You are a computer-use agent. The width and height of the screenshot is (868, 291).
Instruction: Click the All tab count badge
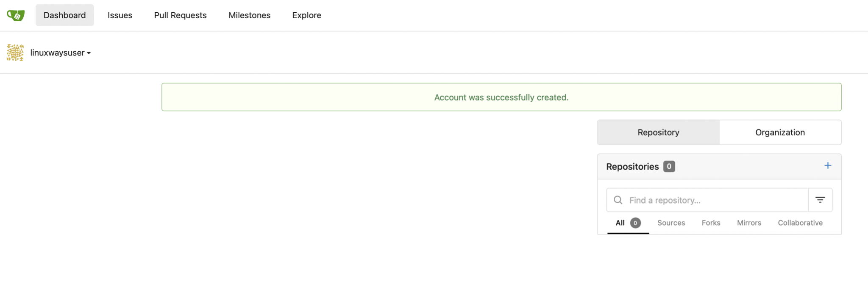click(x=635, y=223)
